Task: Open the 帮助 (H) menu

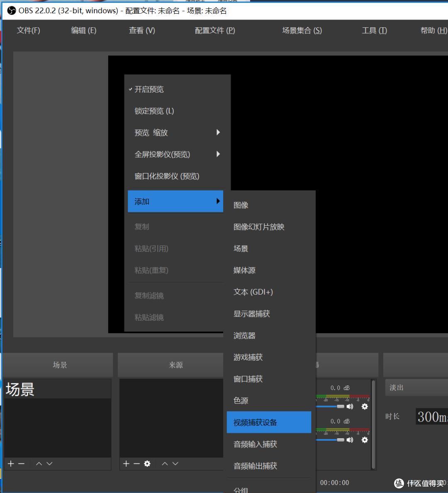Action: click(434, 30)
